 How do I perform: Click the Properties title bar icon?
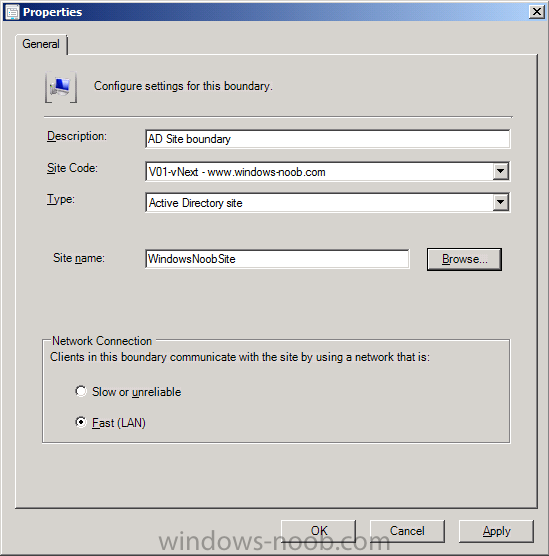12,12
